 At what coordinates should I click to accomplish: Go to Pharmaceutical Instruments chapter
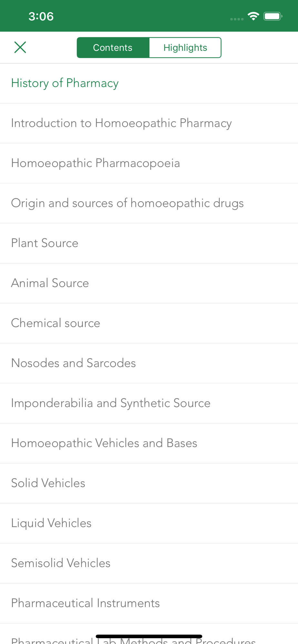(x=85, y=603)
